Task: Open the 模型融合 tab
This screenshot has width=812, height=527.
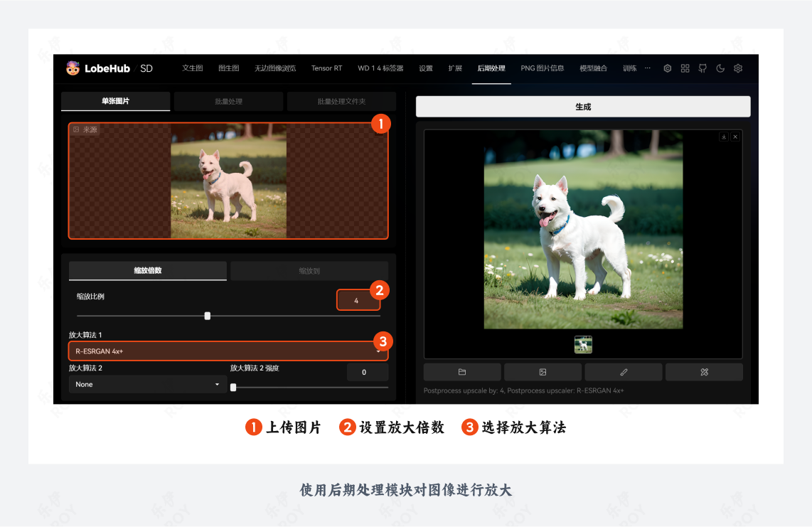Action: tap(593, 68)
